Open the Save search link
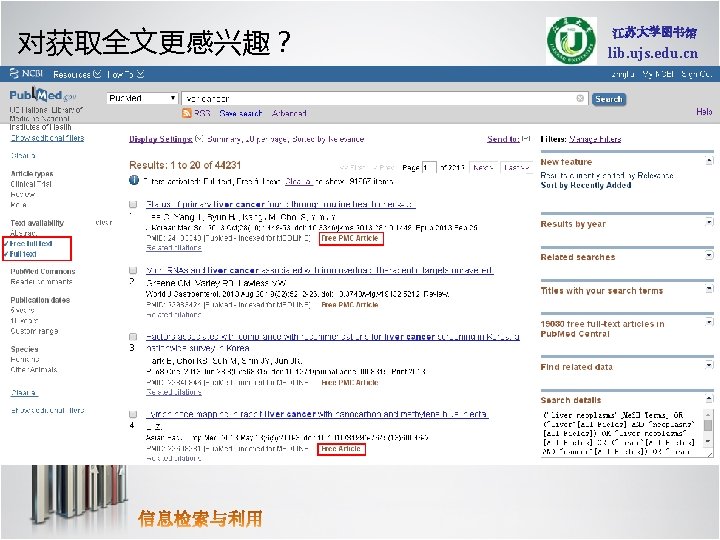720x540 pixels. (241, 113)
